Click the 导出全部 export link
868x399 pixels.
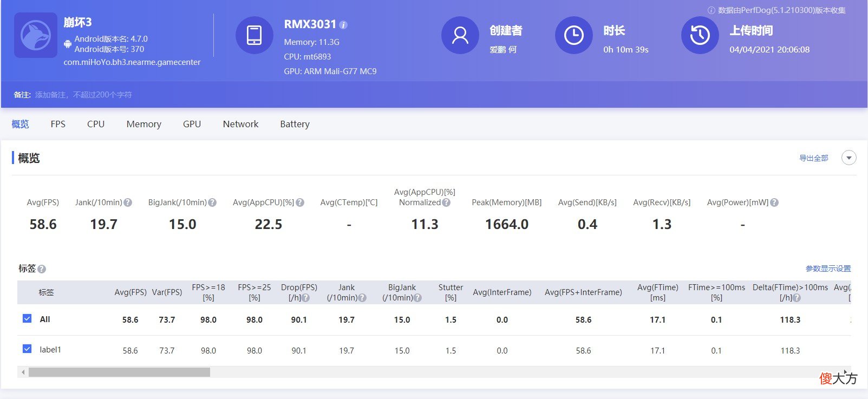(814, 158)
